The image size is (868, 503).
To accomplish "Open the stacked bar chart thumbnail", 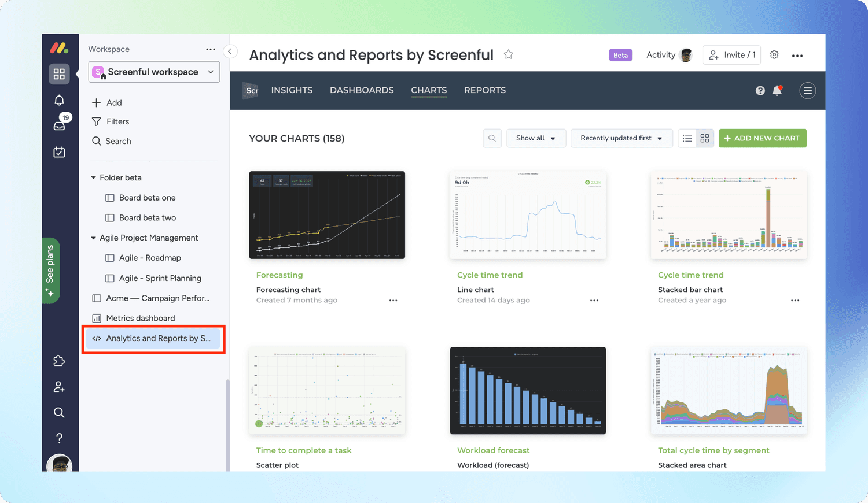I will 729,215.
